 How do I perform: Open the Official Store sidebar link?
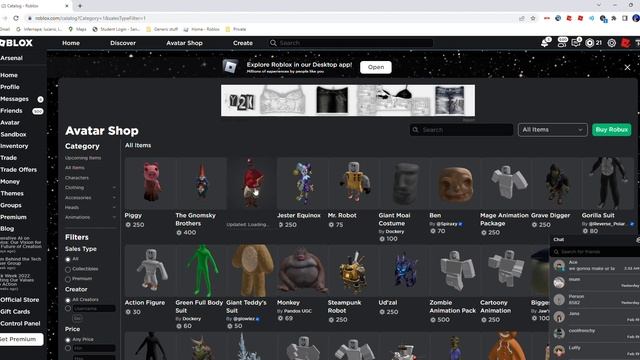(x=20, y=300)
